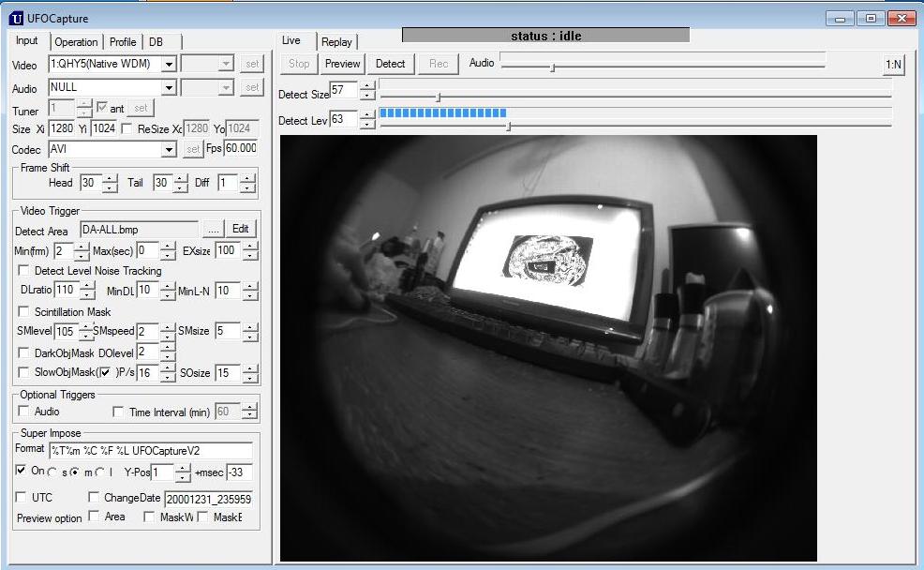Screen dimensions: 924x570
Task: Click the 1:N zoom button
Action: (x=893, y=65)
